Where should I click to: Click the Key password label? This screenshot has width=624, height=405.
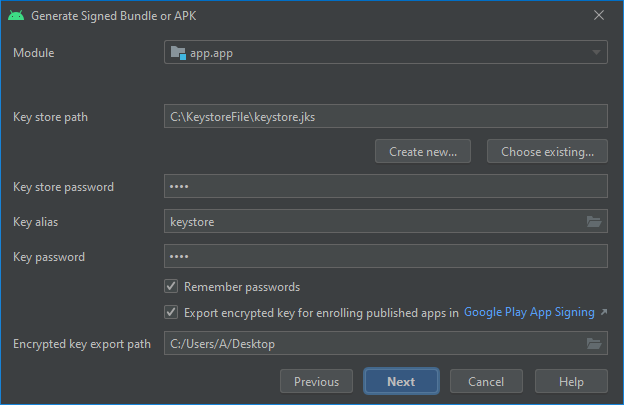pyautogui.click(x=49, y=257)
